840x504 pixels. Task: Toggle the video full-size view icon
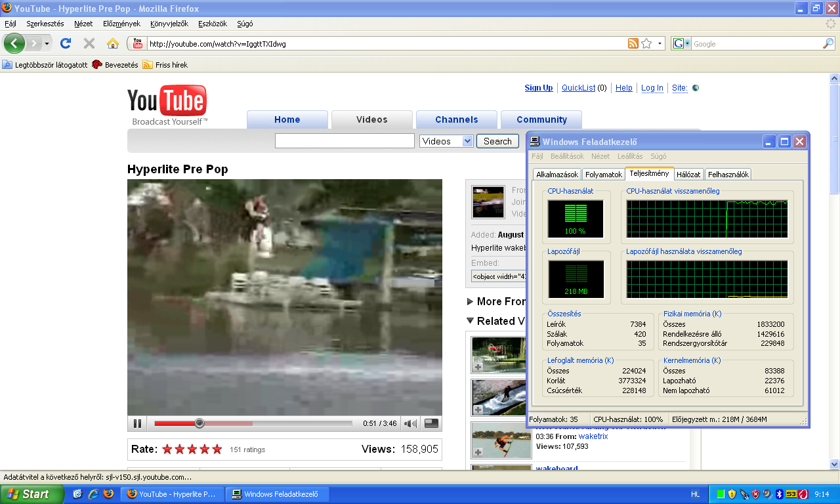(x=431, y=423)
